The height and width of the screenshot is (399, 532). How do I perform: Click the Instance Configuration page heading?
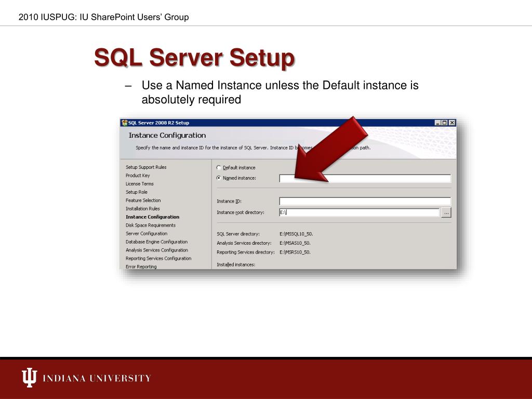tap(167, 136)
